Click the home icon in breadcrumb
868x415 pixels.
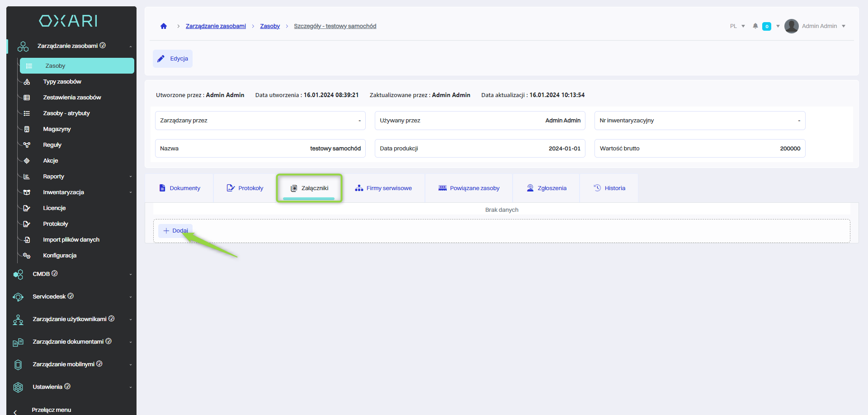click(x=164, y=26)
